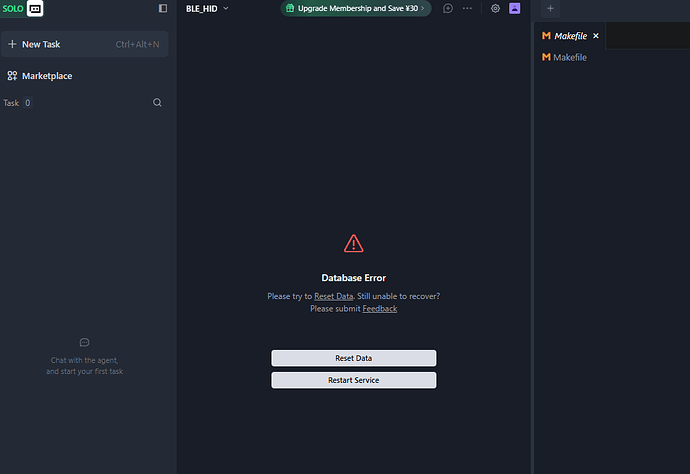Click the Makefile breadcrumb below the tab
690x474 pixels.
point(565,57)
